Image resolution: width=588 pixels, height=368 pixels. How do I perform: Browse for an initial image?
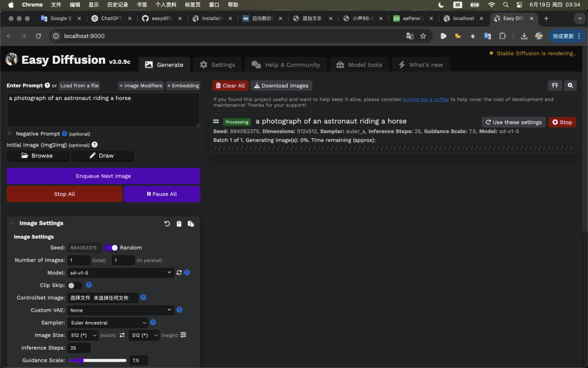(37, 156)
